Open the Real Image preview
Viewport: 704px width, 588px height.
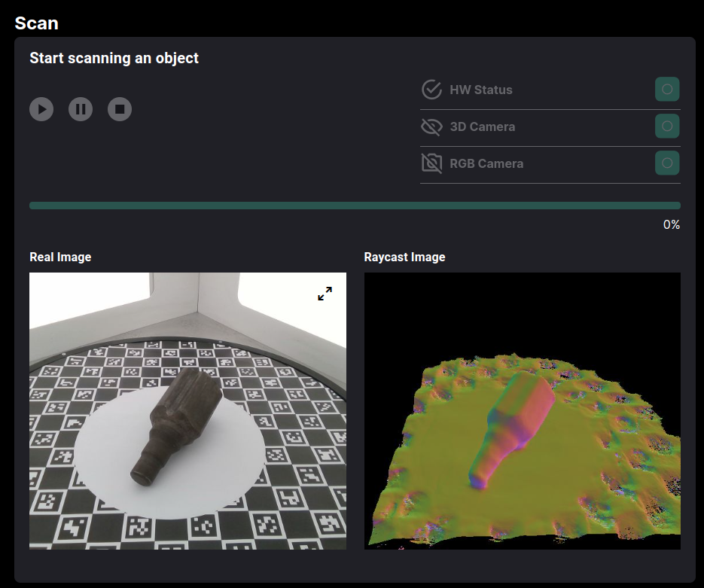[x=187, y=411]
